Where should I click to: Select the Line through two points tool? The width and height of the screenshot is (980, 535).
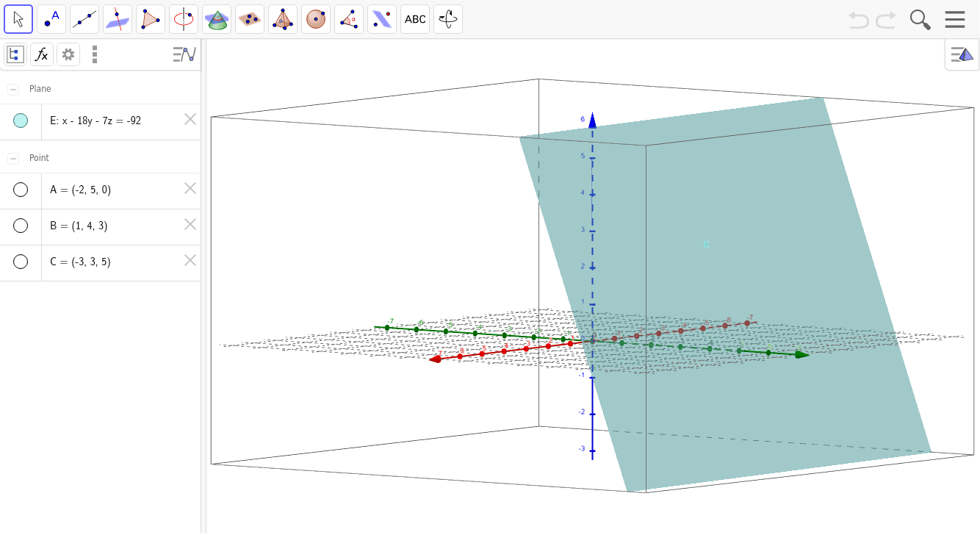tap(84, 19)
